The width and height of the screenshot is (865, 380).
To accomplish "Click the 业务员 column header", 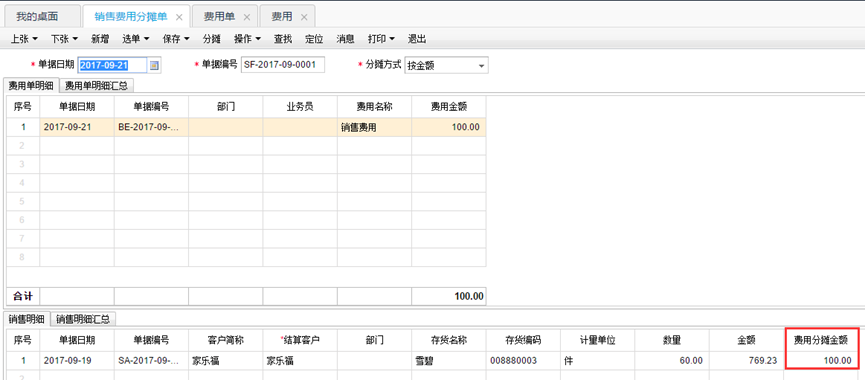I will pos(300,106).
